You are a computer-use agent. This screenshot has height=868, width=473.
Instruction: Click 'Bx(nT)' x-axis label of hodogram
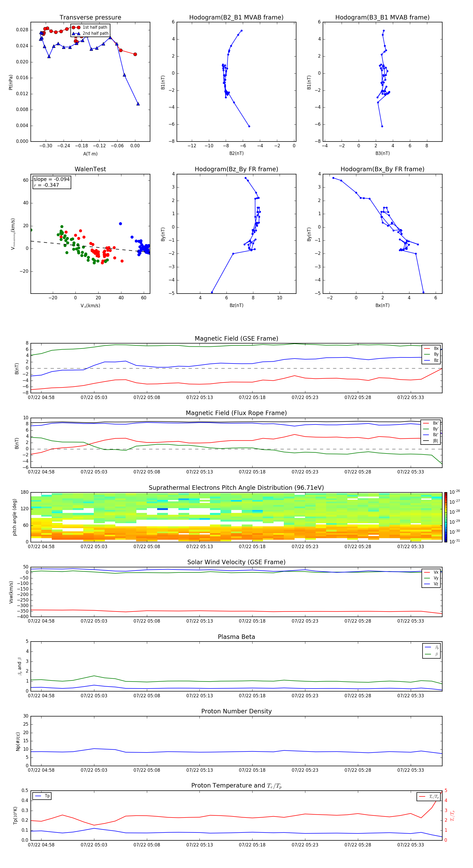pyautogui.click(x=382, y=305)
